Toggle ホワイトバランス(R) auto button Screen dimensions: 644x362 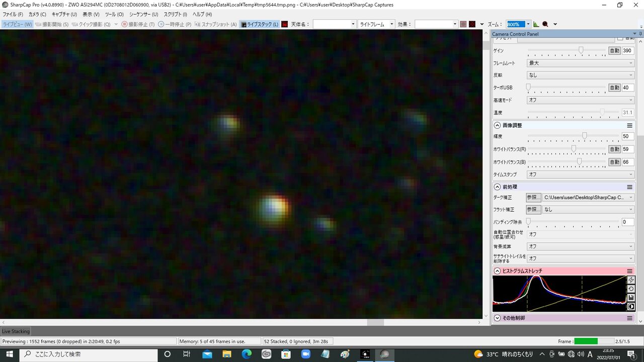[614, 149]
